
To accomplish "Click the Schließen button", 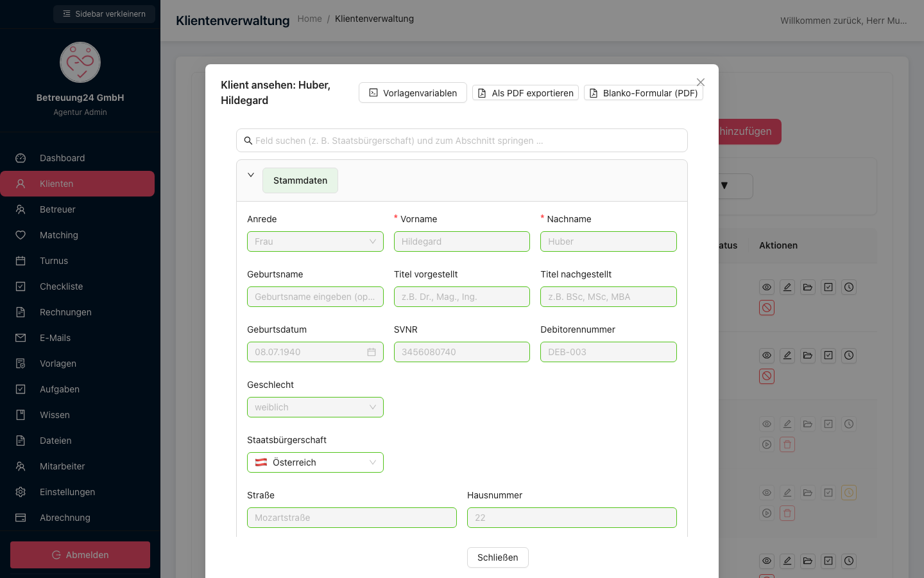I will click(x=498, y=557).
